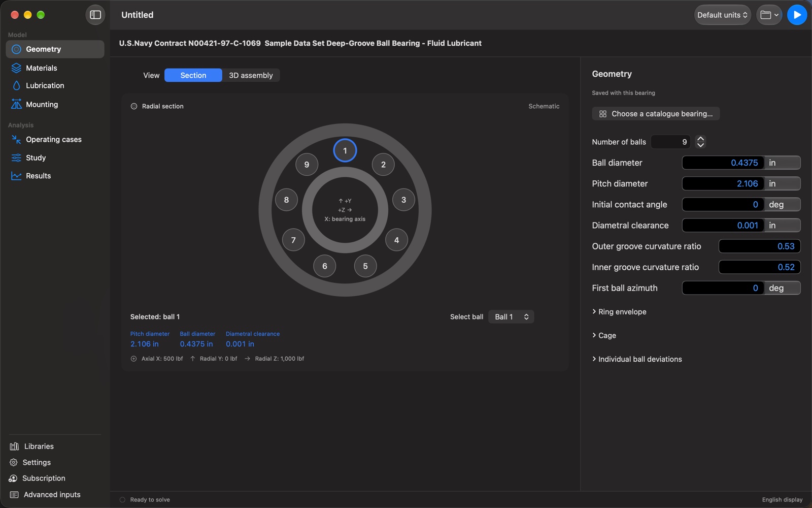The height and width of the screenshot is (508, 812).
Task: Edit the Pitch diameter value field
Action: tap(723, 183)
